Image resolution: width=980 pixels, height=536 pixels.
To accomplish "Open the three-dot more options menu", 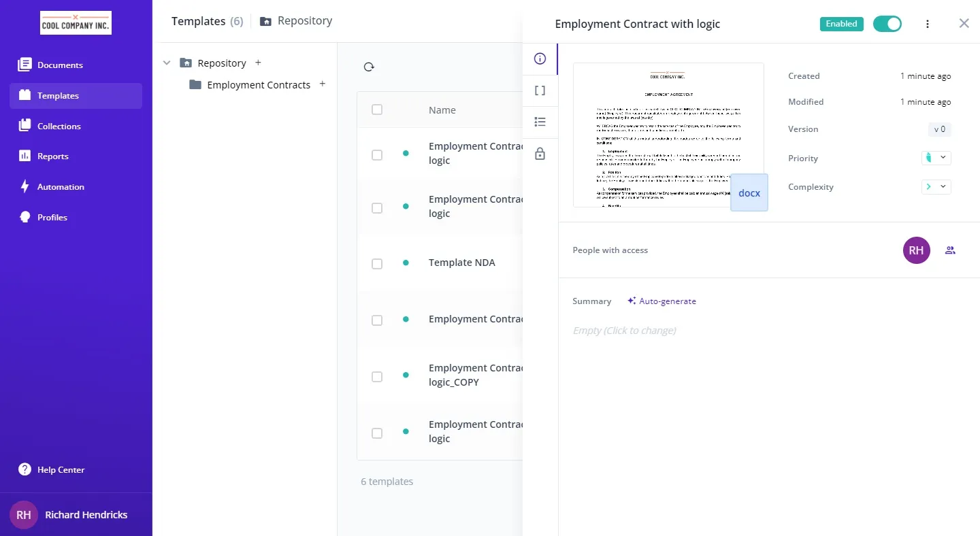I will coord(927,24).
